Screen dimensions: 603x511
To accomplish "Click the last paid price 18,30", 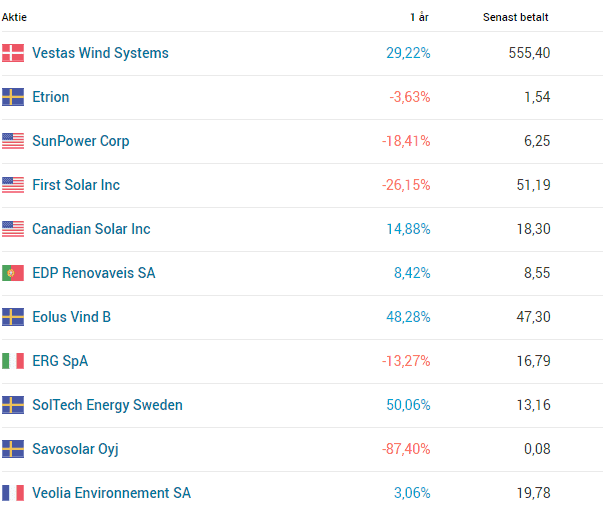I will coord(533,229).
